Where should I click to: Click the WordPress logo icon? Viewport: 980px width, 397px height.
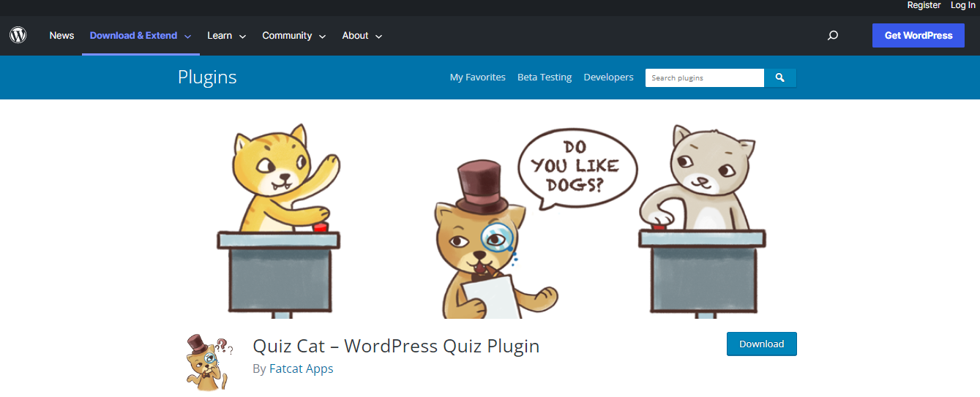(x=18, y=35)
